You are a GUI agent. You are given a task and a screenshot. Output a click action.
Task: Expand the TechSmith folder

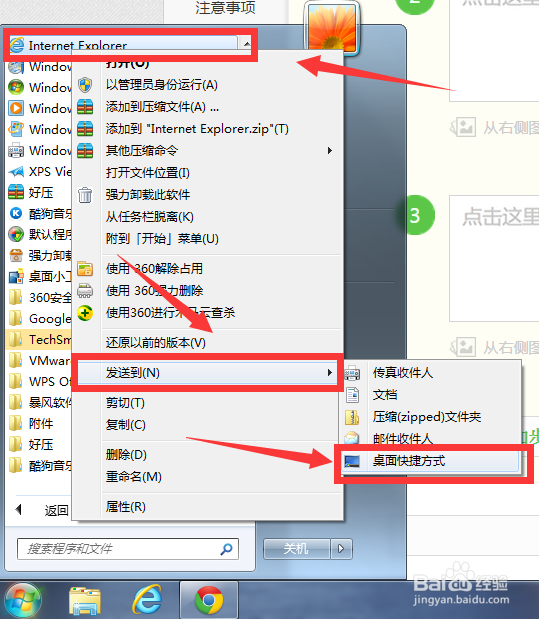click(39, 340)
